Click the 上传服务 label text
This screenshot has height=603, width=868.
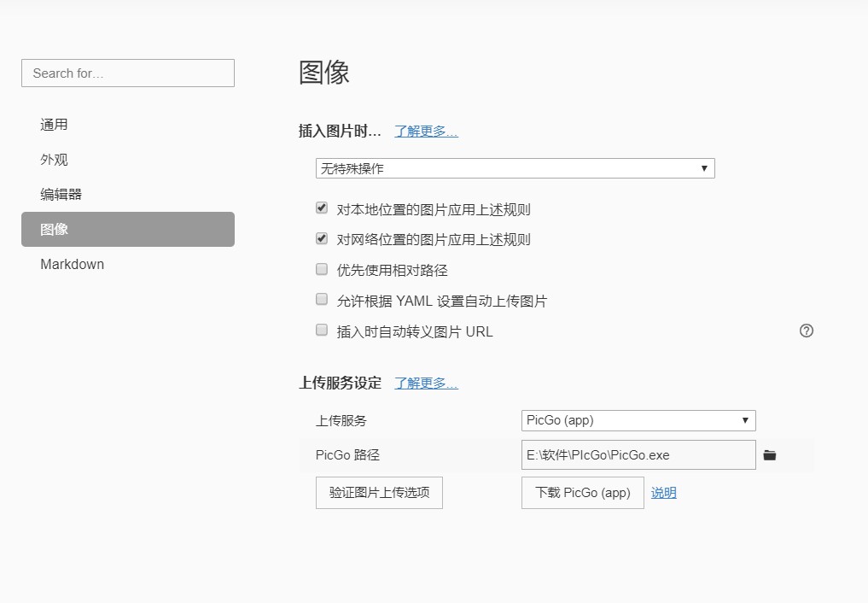pos(341,421)
